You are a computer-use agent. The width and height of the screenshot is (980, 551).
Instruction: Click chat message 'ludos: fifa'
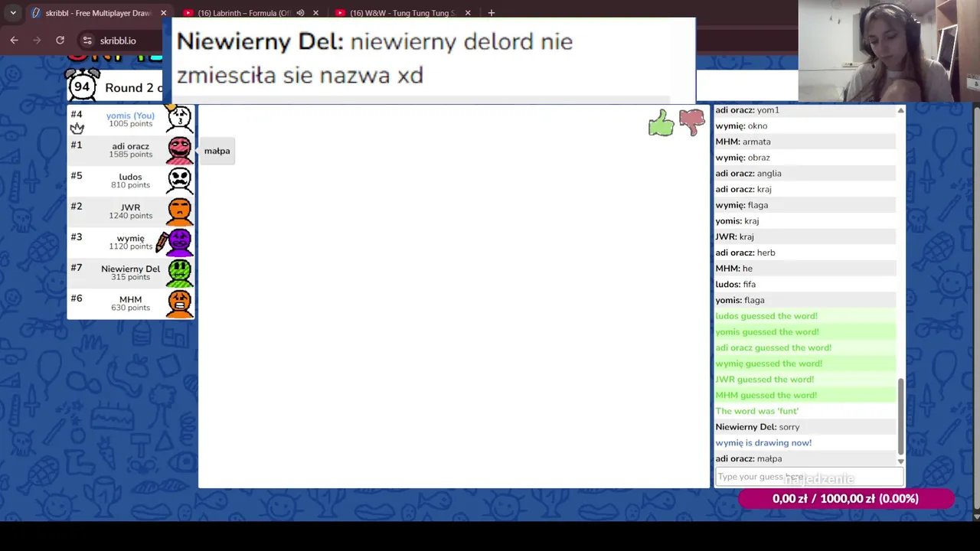[805, 284]
